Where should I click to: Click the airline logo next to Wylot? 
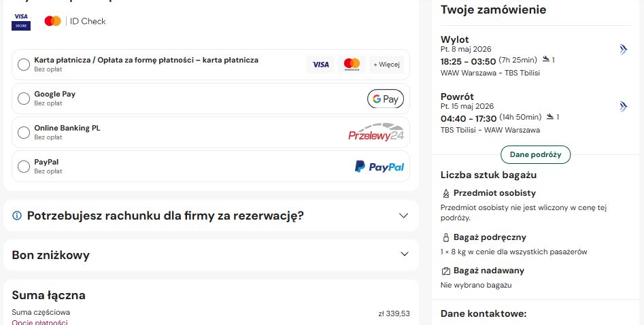(x=624, y=50)
